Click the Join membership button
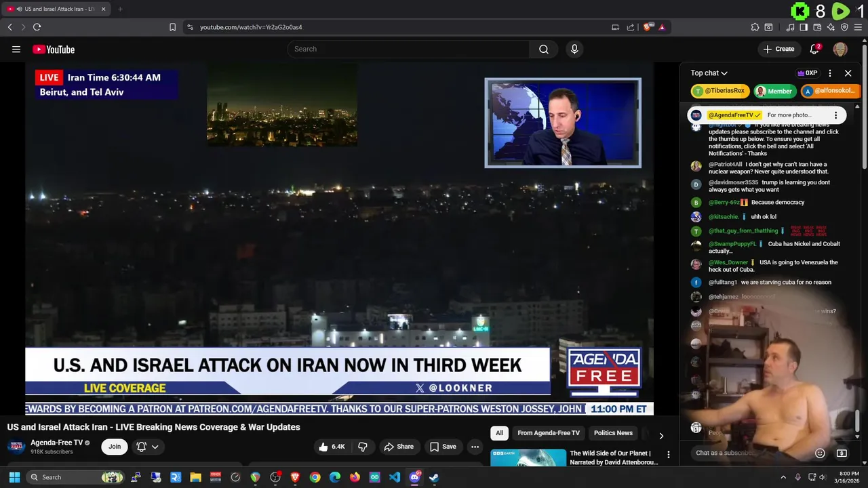Image resolution: width=868 pixels, height=488 pixels. pos(115,447)
